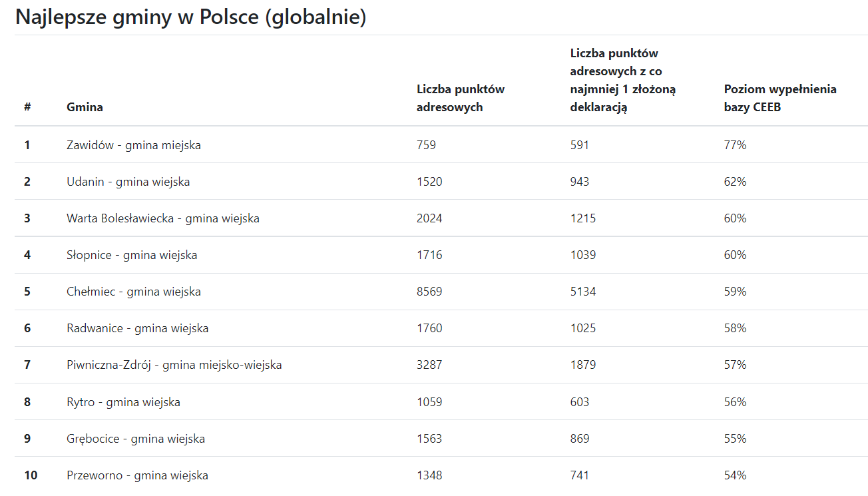Click declarations count 1879
Viewport: 868px width, 496px height.
(583, 365)
